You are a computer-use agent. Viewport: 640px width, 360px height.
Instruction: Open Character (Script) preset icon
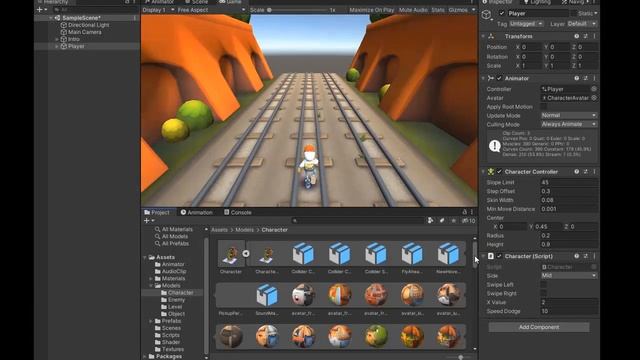(x=586, y=256)
